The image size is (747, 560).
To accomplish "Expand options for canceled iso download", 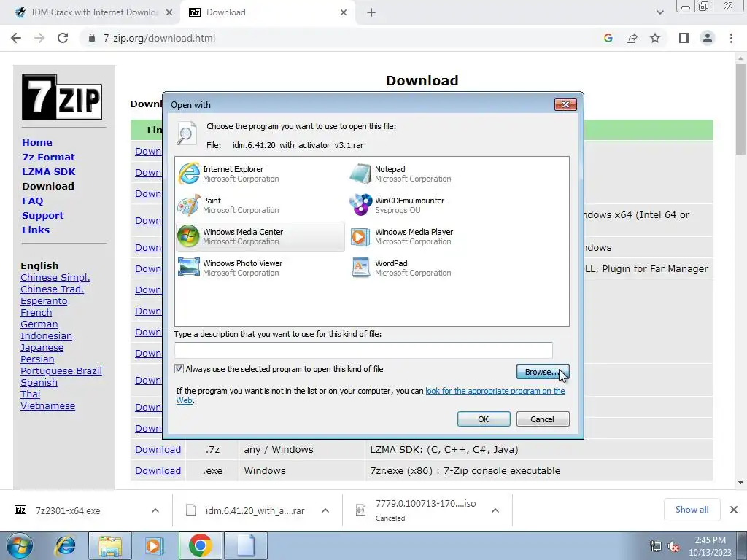I will point(495,510).
